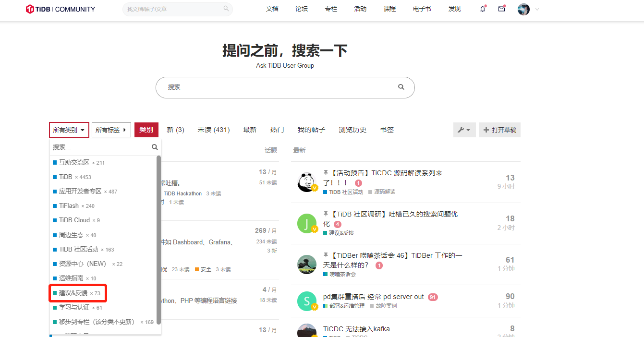This screenshot has height=337, width=644.
Task: Select 周边生态 category option
Action: tap(103, 235)
